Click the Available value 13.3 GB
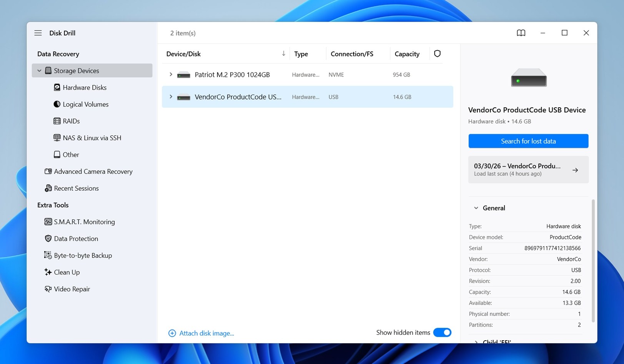Screen dimensions: 624x364 (x=571, y=303)
